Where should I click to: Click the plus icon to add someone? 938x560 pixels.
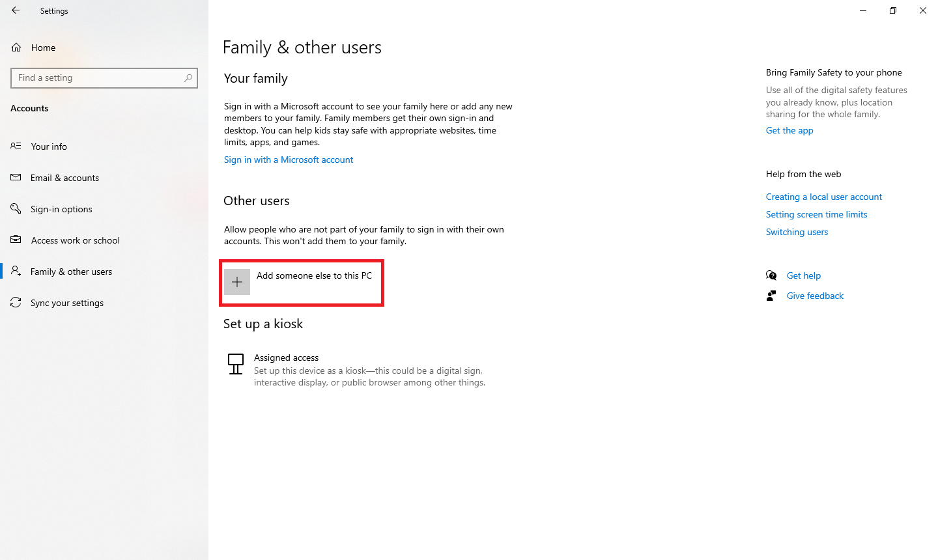pyautogui.click(x=237, y=282)
